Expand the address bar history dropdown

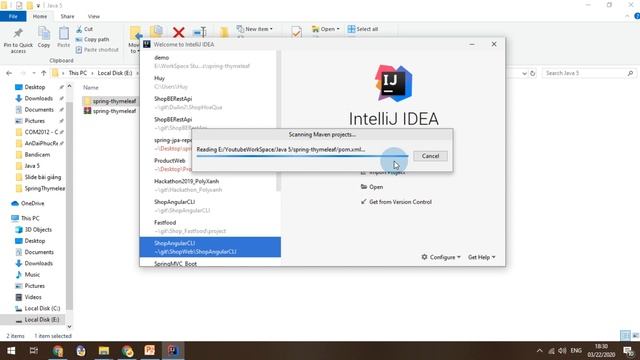pyautogui.click(x=524, y=73)
